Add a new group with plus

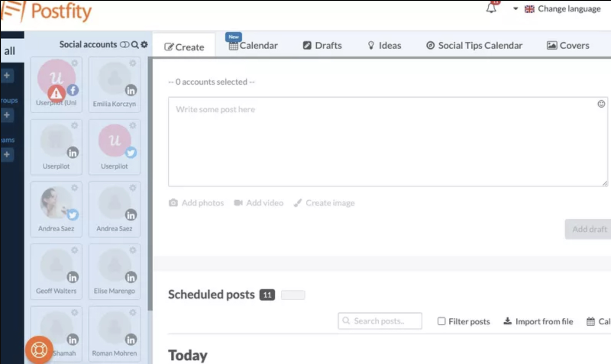[x=7, y=115]
